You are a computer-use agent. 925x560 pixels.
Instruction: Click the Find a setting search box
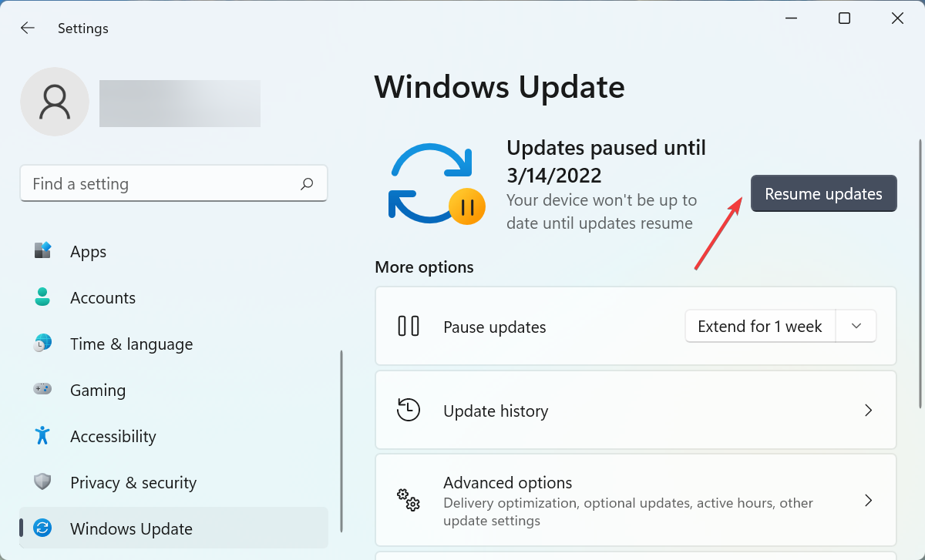pyautogui.click(x=173, y=184)
